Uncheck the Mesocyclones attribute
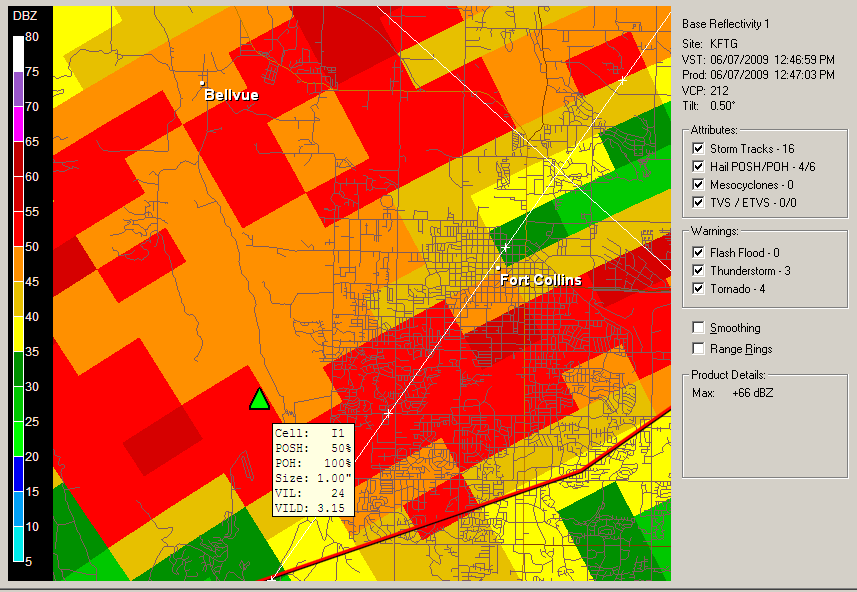The image size is (857, 592). (x=698, y=184)
